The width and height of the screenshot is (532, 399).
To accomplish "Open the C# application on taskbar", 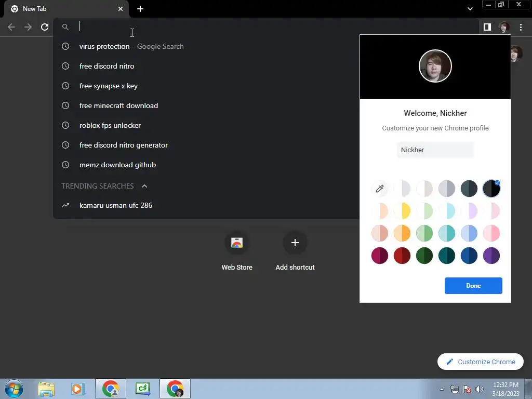I will coord(143,389).
